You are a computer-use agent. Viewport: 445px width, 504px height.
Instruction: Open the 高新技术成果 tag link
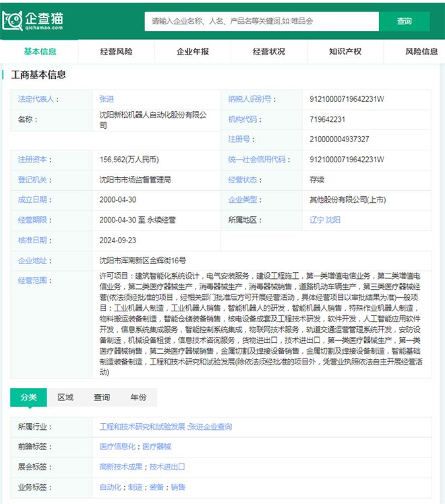121,467
